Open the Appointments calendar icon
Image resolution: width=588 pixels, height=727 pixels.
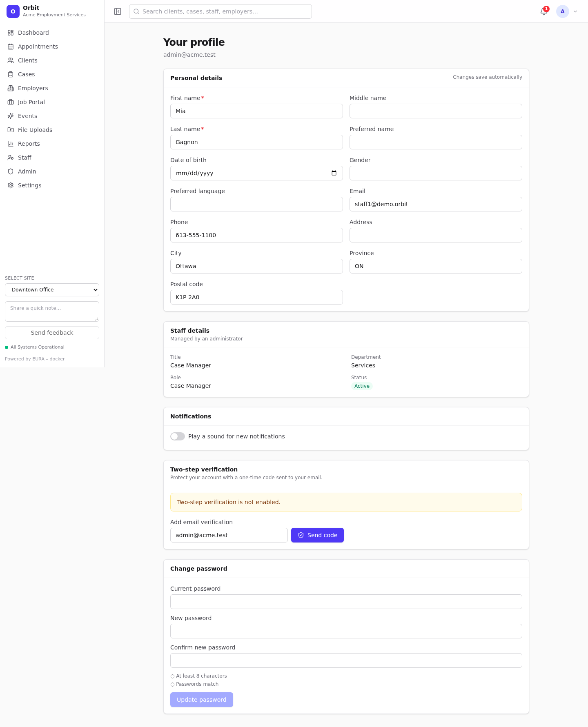pos(11,47)
